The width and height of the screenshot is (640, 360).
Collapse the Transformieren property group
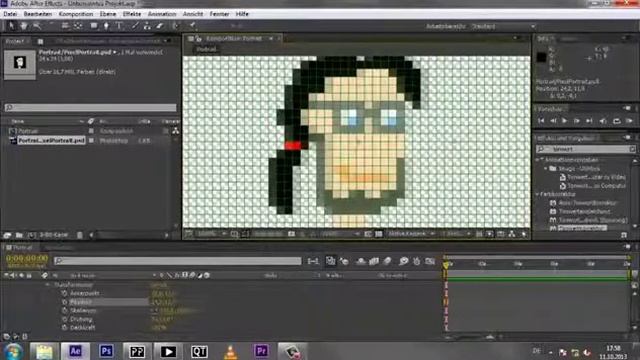48,284
